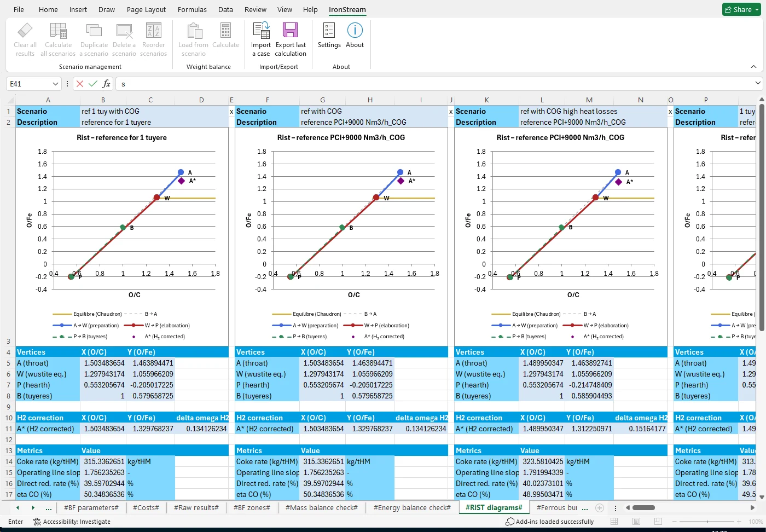Open the Name Box dropdown

coord(56,84)
